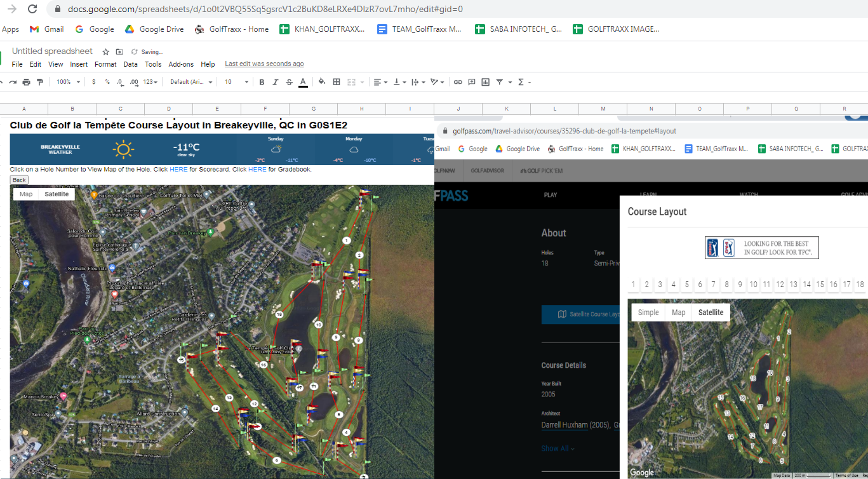Image resolution: width=868 pixels, height=479 pixels.
Task: Click the 'Last edit was seconds ago' link
Action: (264, 64)
